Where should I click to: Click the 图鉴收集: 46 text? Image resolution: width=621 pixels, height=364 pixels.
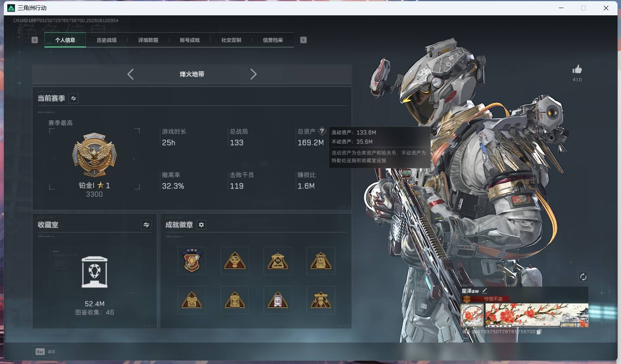point(94,313)
